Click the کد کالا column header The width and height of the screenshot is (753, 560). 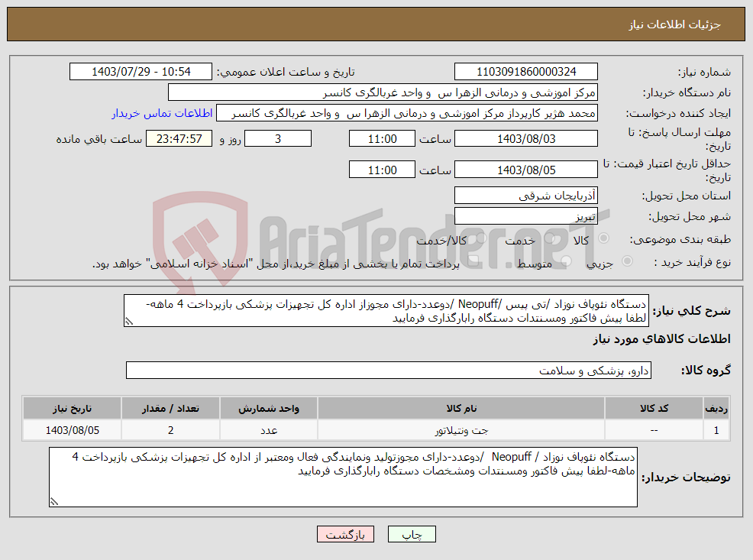[x=654, y=408]
